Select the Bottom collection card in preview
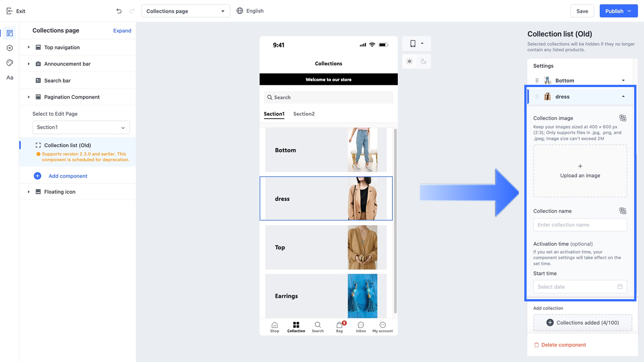Image resolution: width=644 pixels, height=362 pixels. tap(326, 150)
